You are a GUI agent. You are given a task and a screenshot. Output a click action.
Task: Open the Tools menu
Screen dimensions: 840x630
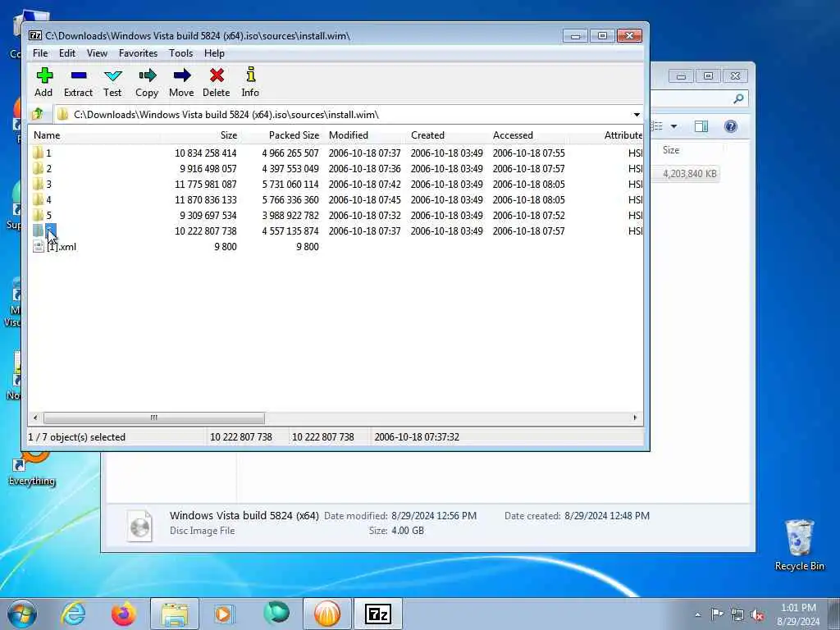click(180, 53)
